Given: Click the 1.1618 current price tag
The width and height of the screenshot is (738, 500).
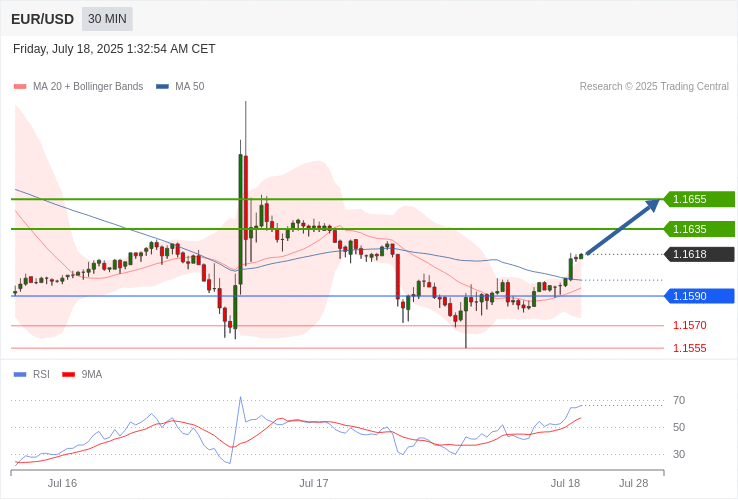Looking at the screenshot, I should point(699,254).
